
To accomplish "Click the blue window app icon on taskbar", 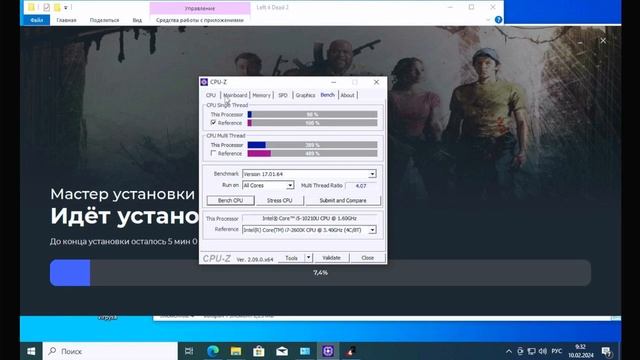I will pyautogui.click(x=305, y=351).
